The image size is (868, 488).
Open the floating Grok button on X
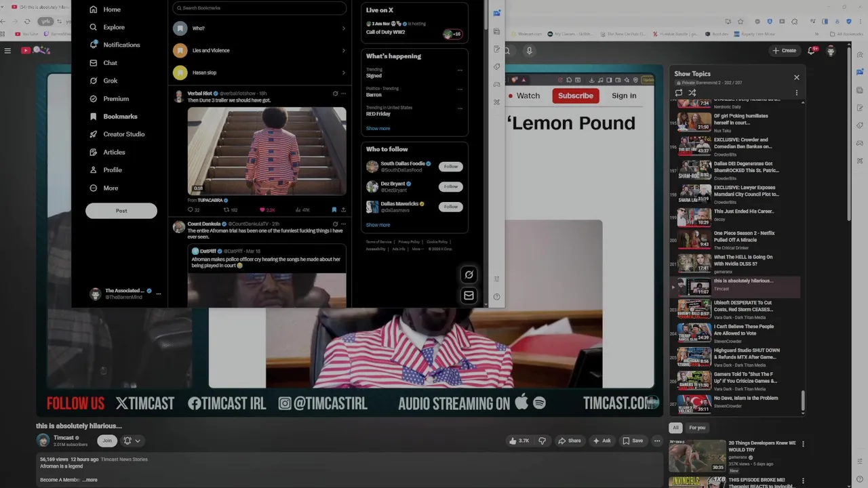point(469,274)
